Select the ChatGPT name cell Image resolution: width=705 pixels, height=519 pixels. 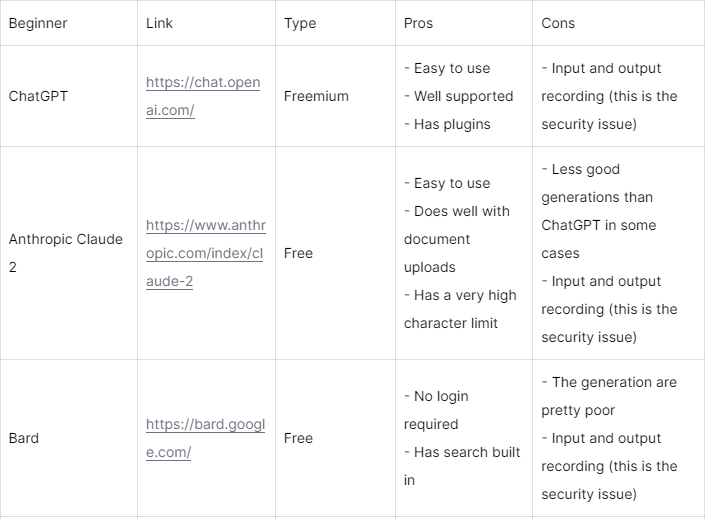(38, 96)
